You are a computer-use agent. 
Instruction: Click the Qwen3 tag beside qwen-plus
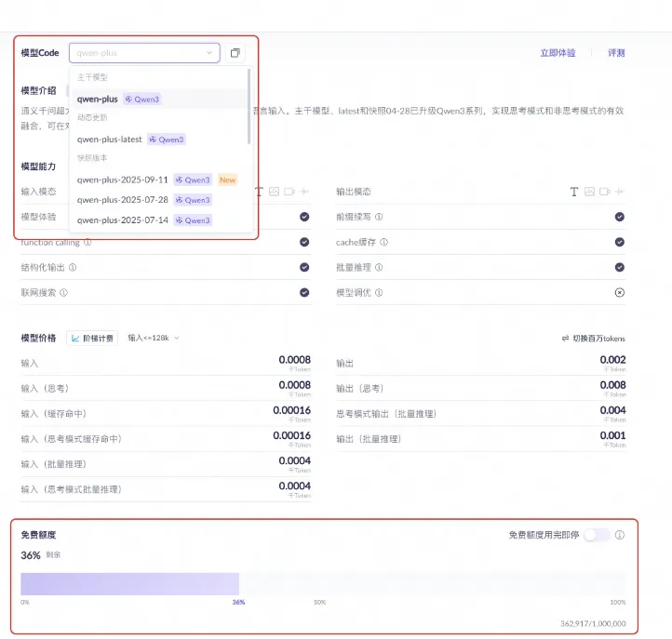pos(141,99)
